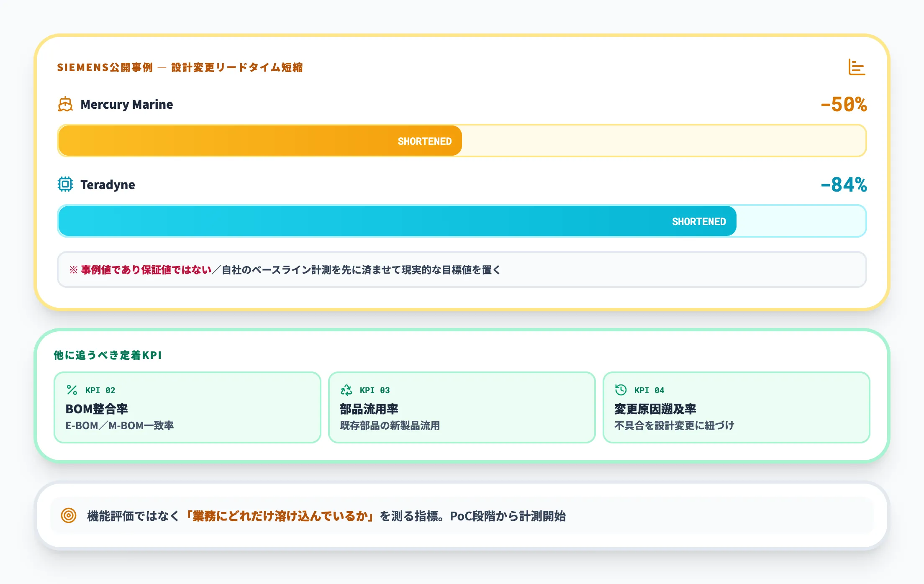Image resolution: width=924 pixels, height=584 pixels.
Task: Click the highlighted 業務にどれだけ溶け込んでいるか phrase
Action: [x=280, y=516]
